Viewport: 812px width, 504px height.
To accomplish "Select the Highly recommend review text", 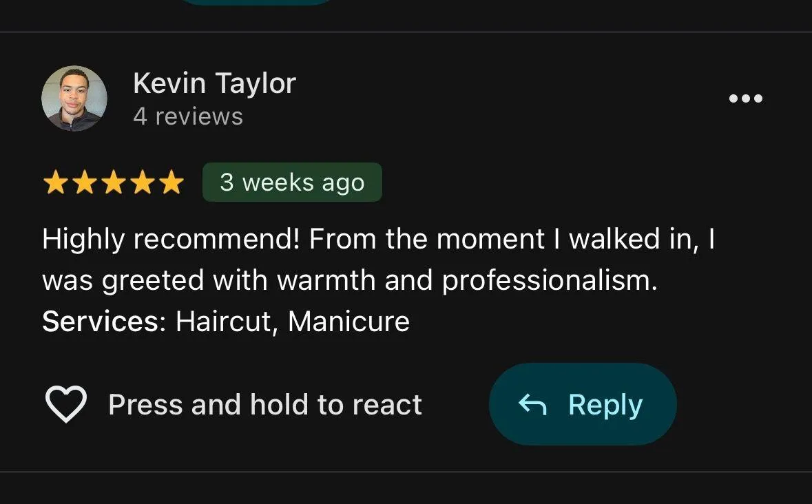I will [x=378, y=260].
